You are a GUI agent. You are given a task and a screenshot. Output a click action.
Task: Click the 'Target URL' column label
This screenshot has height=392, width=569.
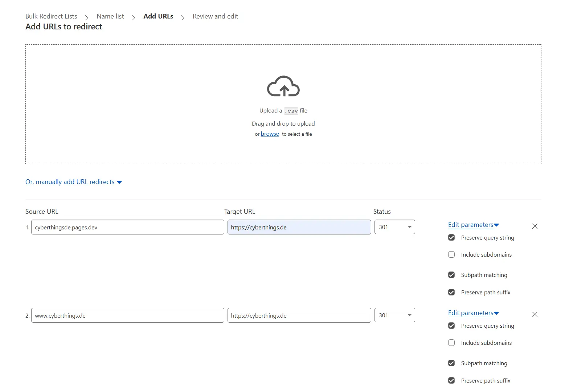click(240, 212)
